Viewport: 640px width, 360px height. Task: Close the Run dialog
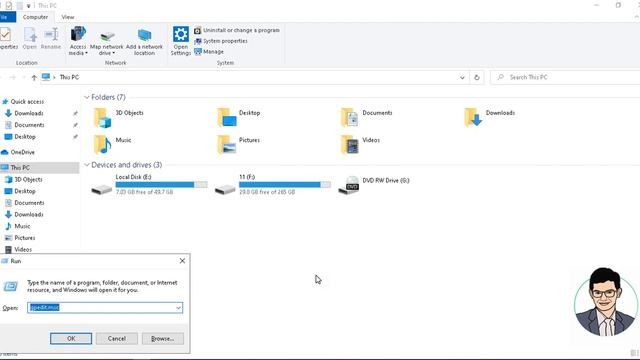pos(182,261)
